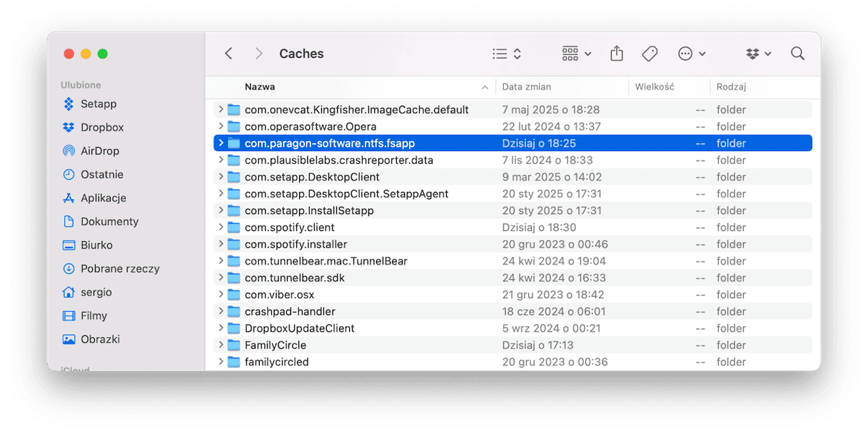The image size is (868, 433).
Task: Sort by the Wielkość column header
Action: 655,87
